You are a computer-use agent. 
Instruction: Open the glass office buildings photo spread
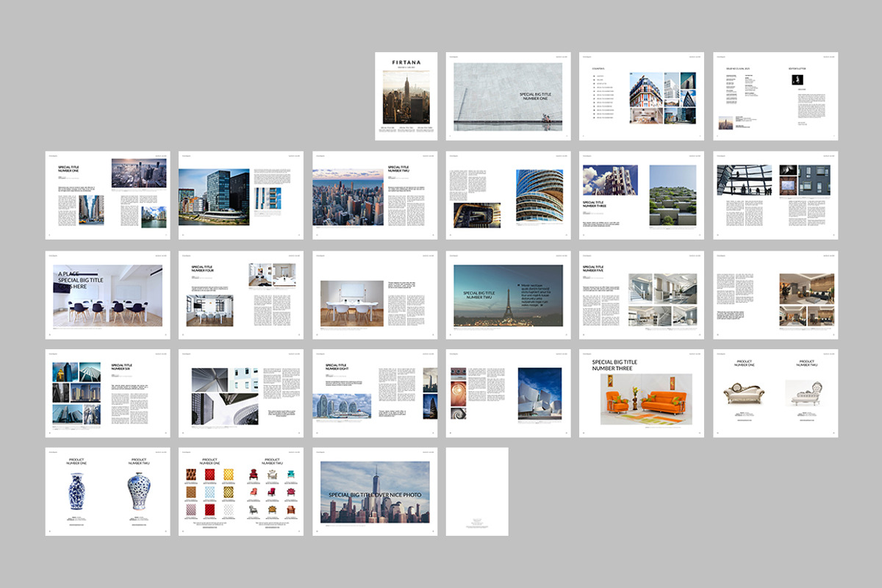(x=241, y=195)
